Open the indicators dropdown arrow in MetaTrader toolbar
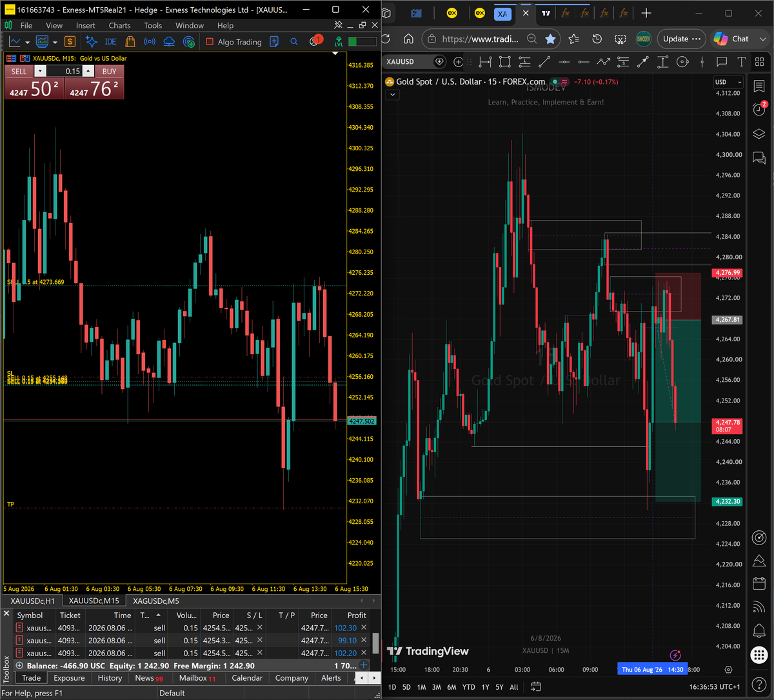The width and height of the screenshot is (774, 700). 55,42
